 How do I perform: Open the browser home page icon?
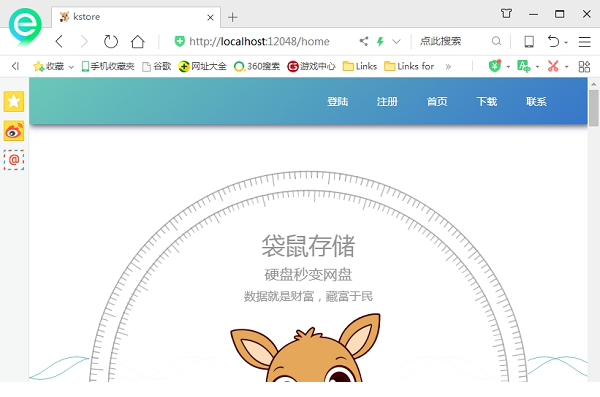coord(138,41)
